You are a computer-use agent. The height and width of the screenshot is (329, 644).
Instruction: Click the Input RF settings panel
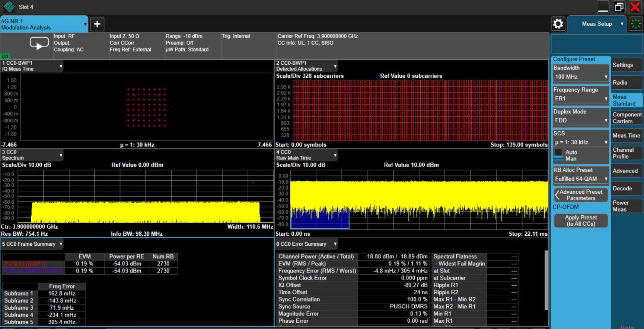pyautogui.click(x=80, y=46)
